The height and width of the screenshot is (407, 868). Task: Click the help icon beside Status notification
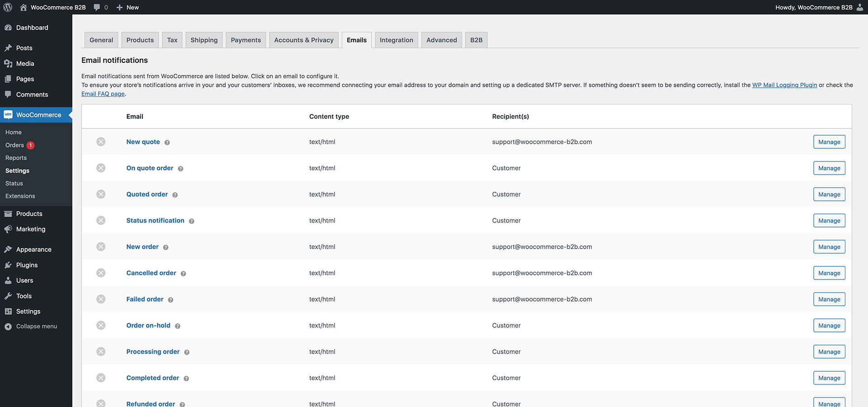pyautogui.click(x=192, y=221)
